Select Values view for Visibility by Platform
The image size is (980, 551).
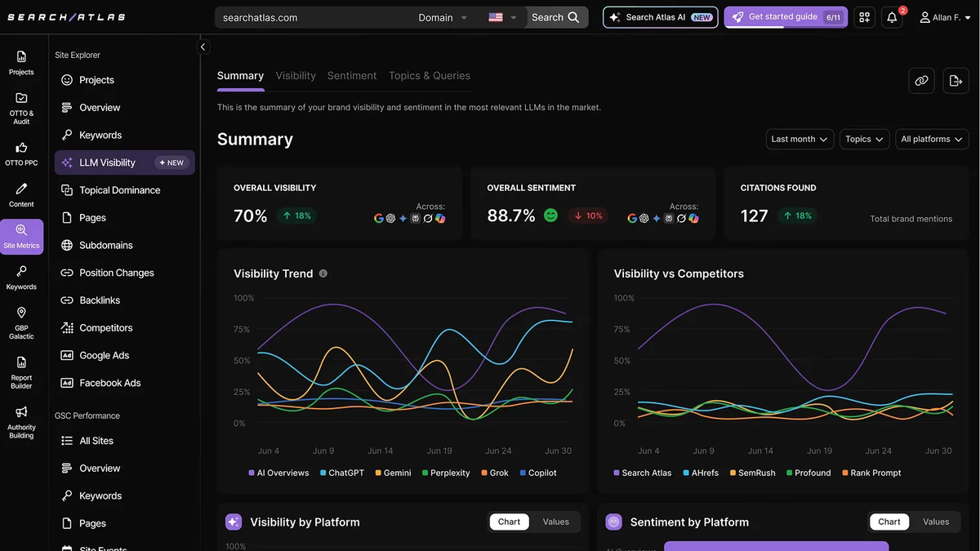556,522
